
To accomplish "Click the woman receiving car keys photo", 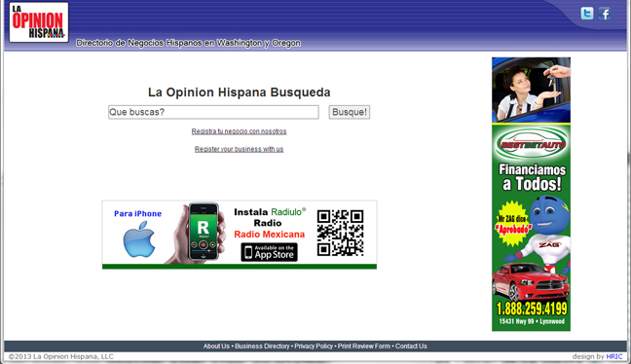I will click(532, 90).
